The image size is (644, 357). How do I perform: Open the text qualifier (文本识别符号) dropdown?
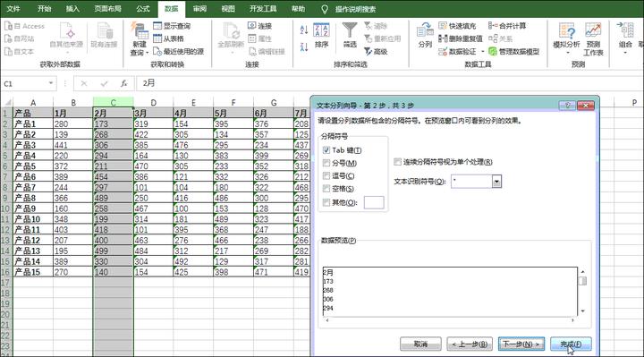[496, 181]
